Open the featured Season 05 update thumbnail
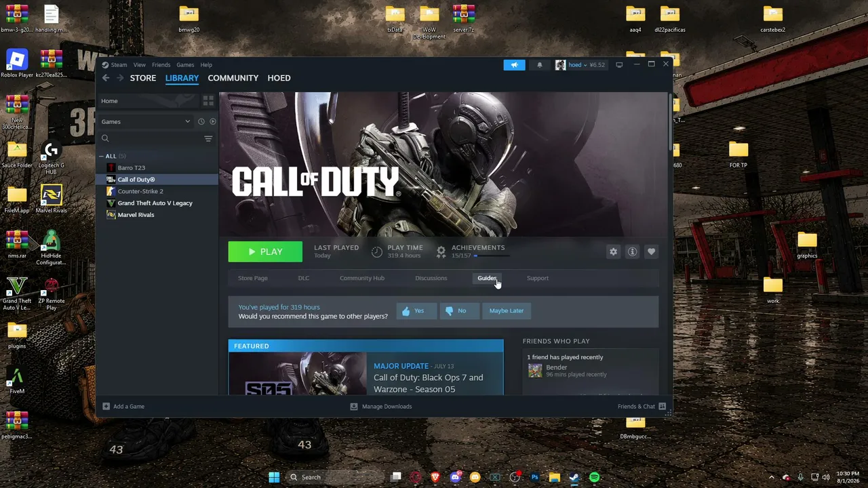 [297, 374]
